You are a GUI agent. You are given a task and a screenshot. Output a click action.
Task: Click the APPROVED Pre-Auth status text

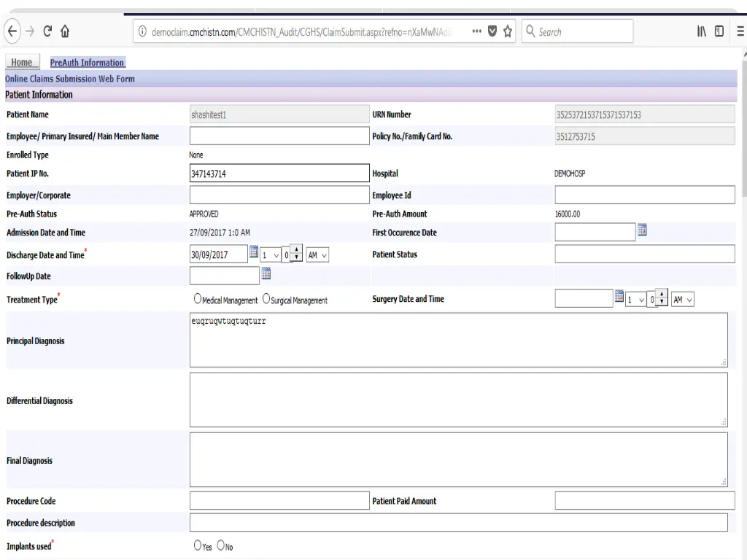[x=204, y=214]
